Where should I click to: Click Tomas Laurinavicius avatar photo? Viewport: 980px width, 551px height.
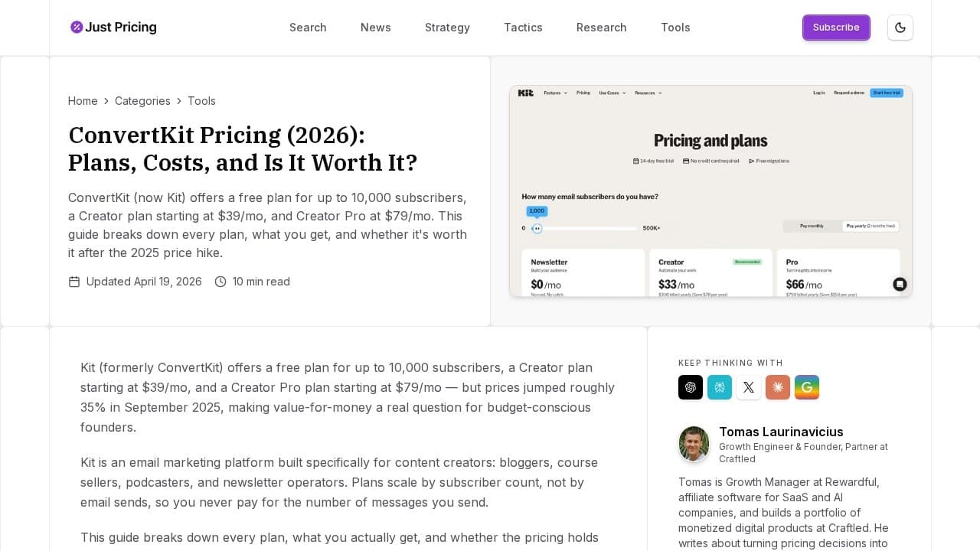[x=694, y=444]
